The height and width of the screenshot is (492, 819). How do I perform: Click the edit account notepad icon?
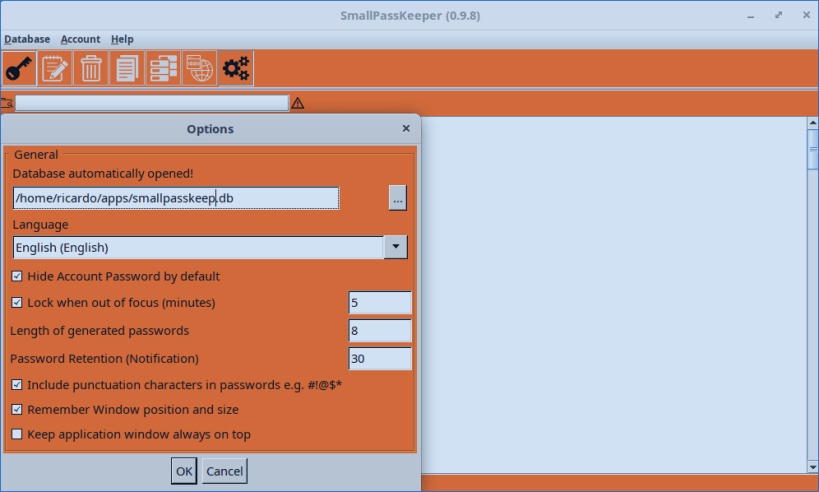55,68
